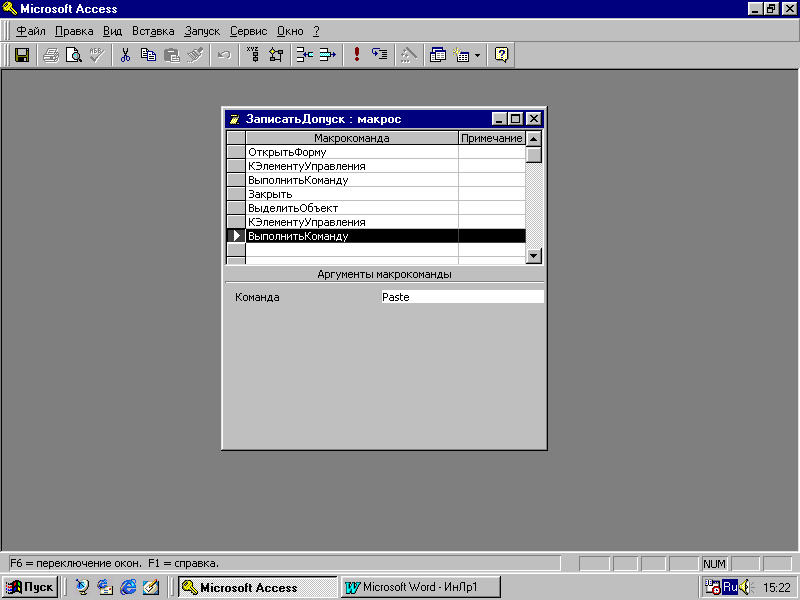Click the New Object toolbar icon
800x600 pixels.
461,55
